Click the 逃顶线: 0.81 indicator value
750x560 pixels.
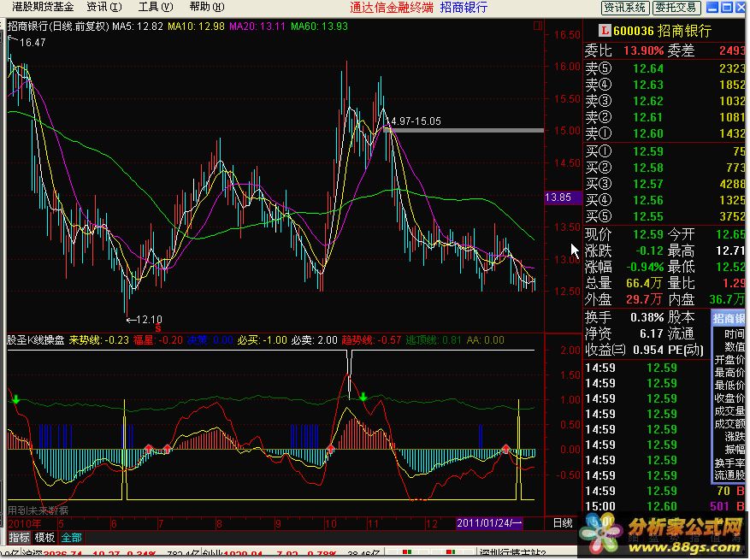[434, 340]
